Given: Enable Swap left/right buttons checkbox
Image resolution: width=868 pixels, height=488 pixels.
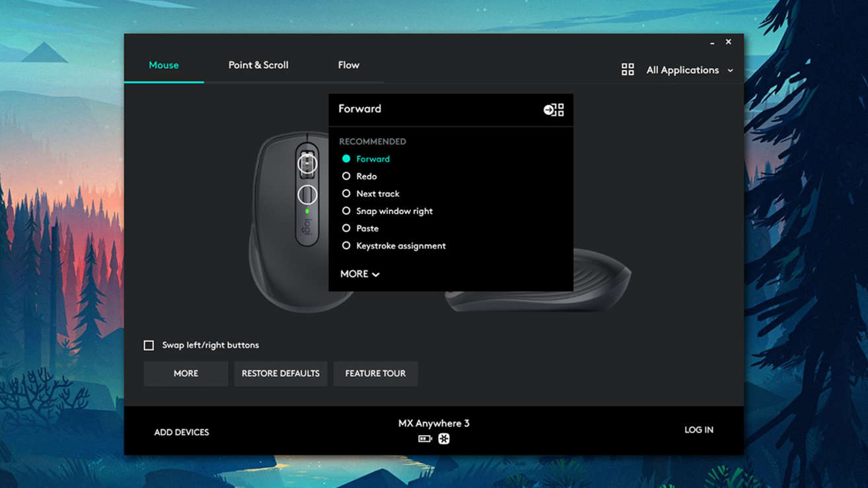Looking at the screenshot, I should [x=149, y=345].
